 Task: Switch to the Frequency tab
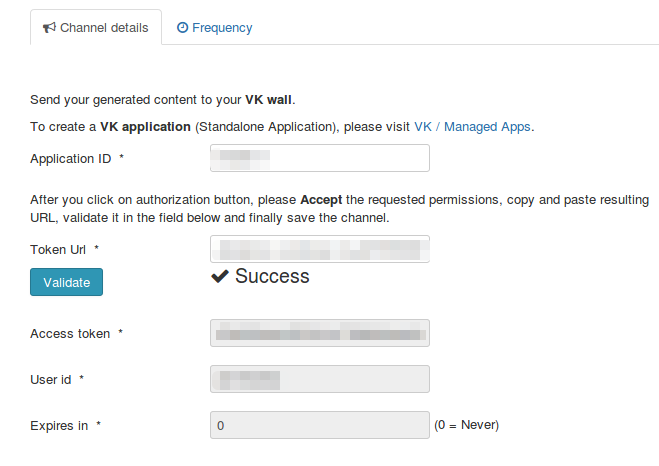(x=214, y=28)
